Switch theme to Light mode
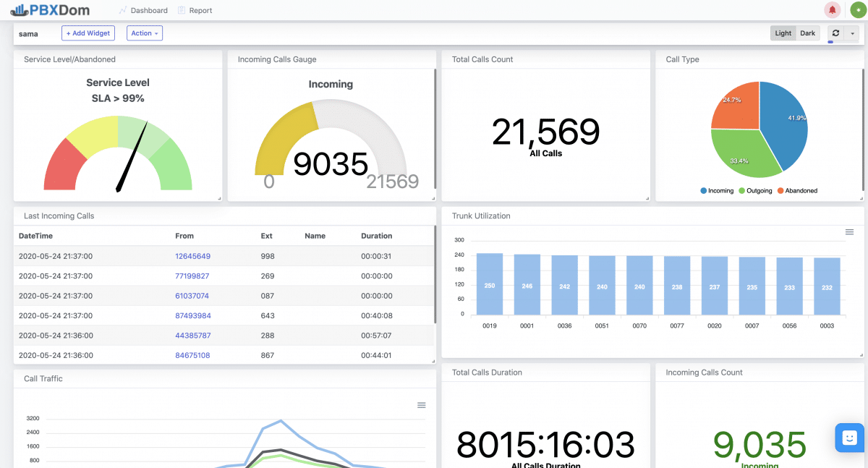Screen dimensions: 868x468 (783, 33)
